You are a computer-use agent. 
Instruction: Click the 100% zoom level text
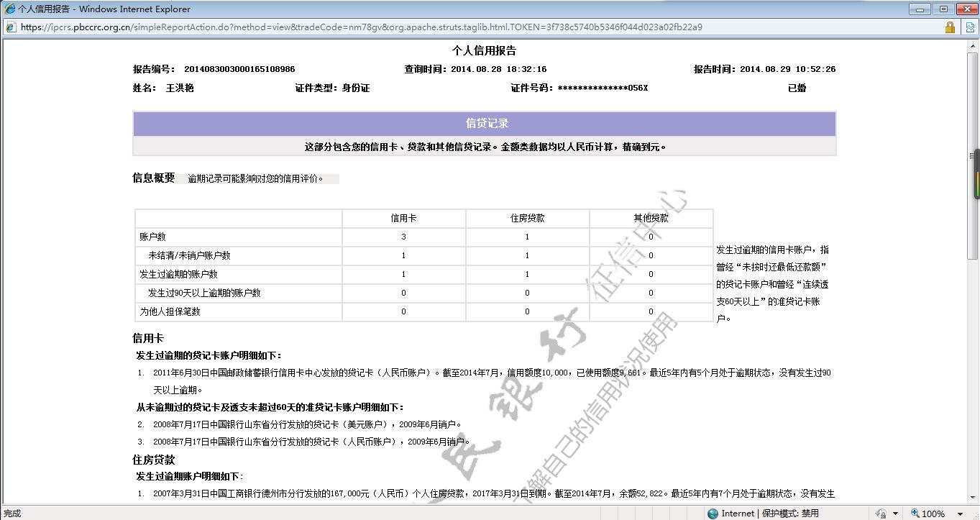[x=933, y=514]
